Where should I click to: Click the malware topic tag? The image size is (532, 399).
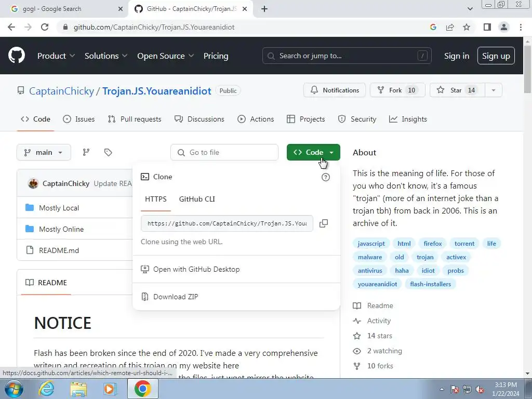[x=370, y=257]
